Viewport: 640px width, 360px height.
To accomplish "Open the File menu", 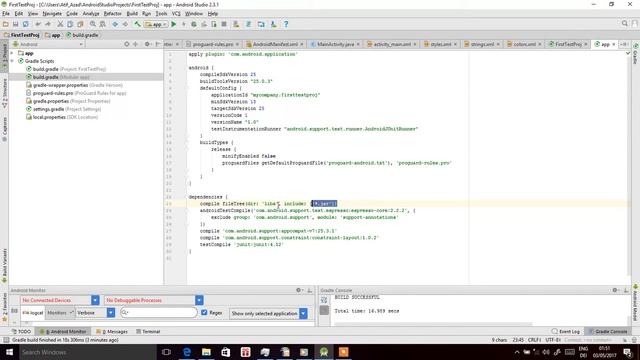I will 6,13.
